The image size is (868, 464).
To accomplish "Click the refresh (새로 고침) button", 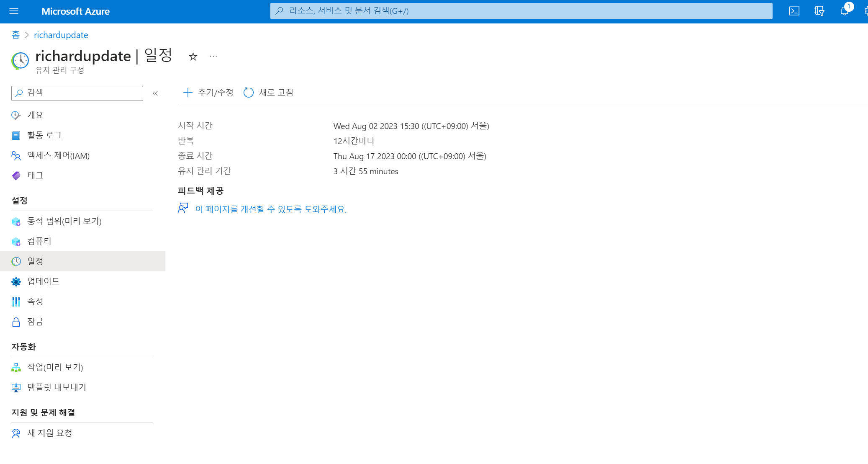I will pyautogui.click(x=269, y=93).
